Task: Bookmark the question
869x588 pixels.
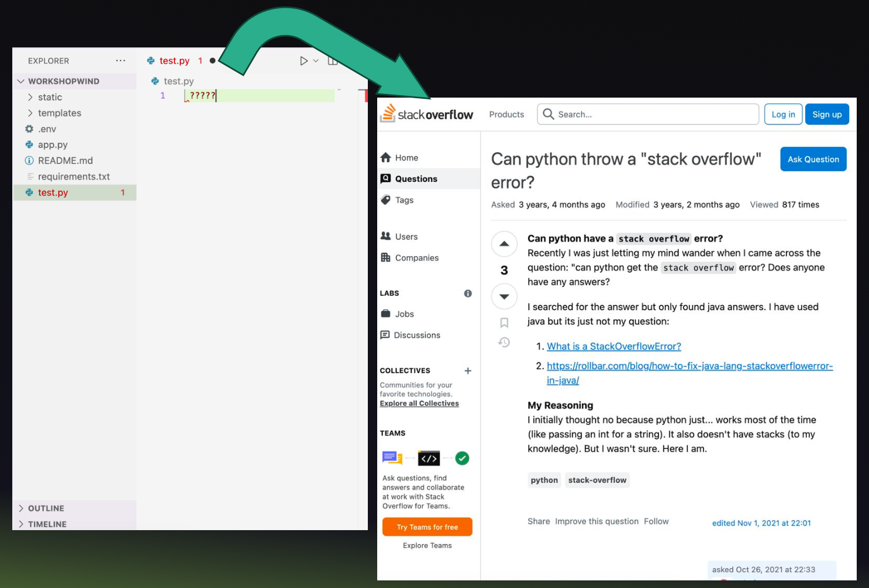Action: point(504,323)
